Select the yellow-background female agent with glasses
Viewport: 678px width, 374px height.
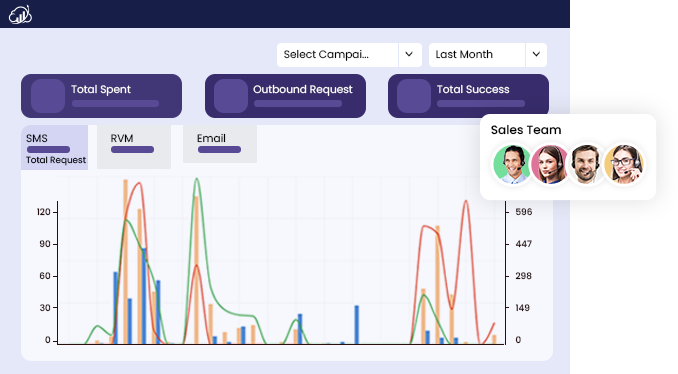pos(624,165)
